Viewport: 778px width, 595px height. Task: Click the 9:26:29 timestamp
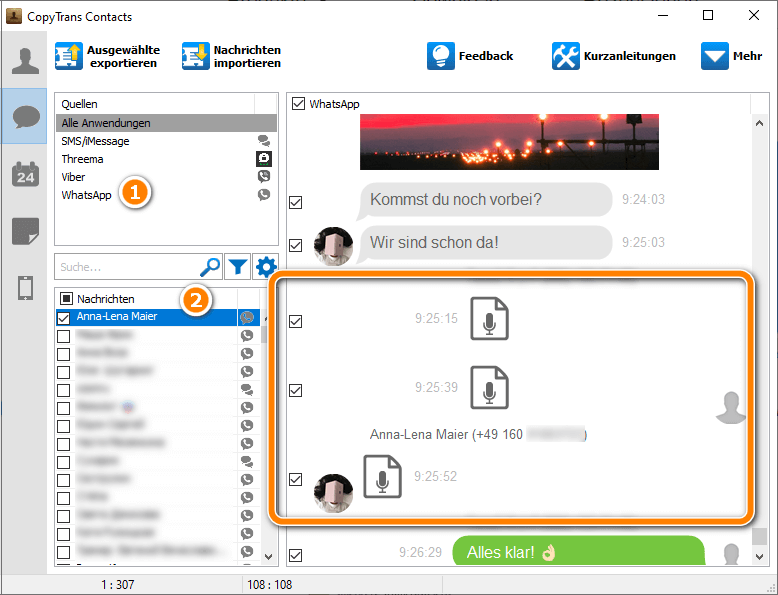pos(420,552)
